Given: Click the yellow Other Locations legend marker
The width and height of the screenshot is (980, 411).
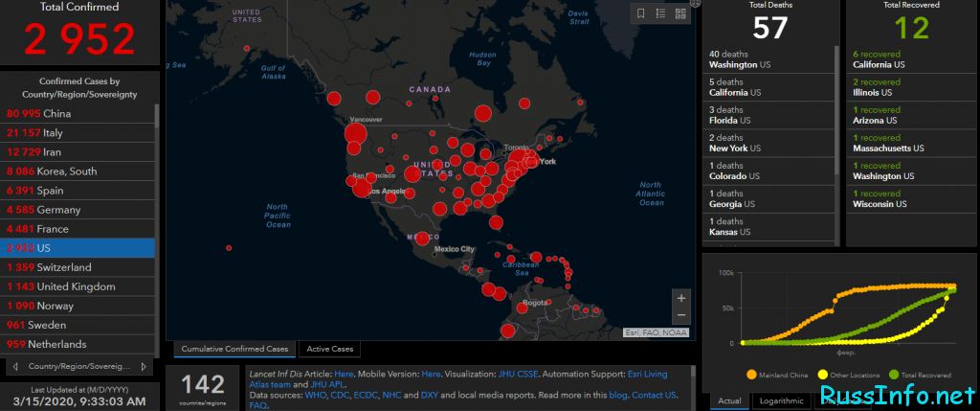Looking at the screenshot, I should [x=820, y=375].
